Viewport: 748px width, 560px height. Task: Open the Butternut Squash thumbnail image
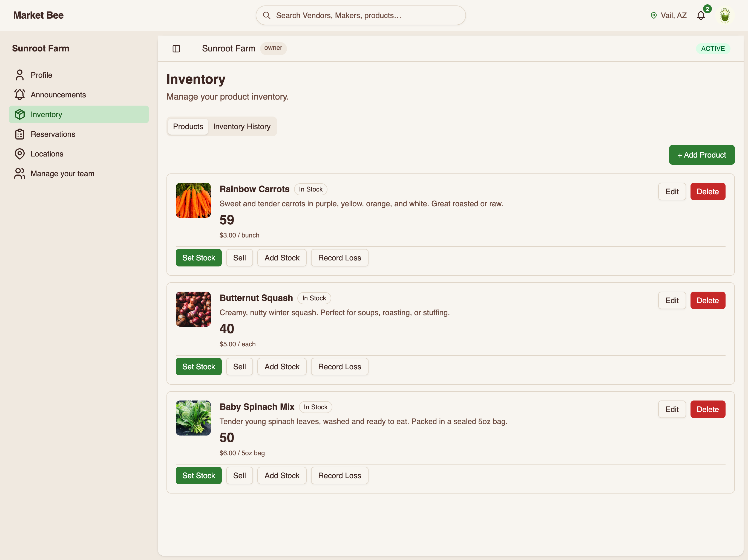[193, 309]
